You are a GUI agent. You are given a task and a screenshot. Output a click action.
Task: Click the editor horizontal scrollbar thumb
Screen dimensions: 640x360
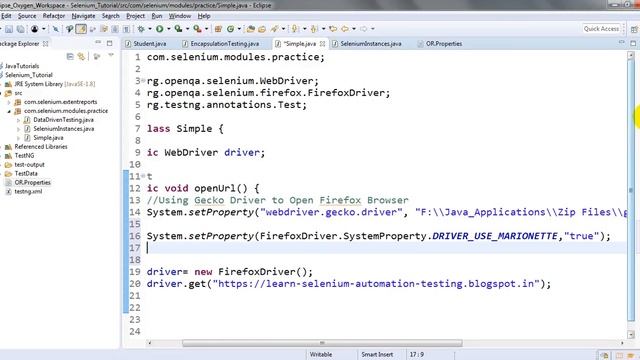point(322,343)
